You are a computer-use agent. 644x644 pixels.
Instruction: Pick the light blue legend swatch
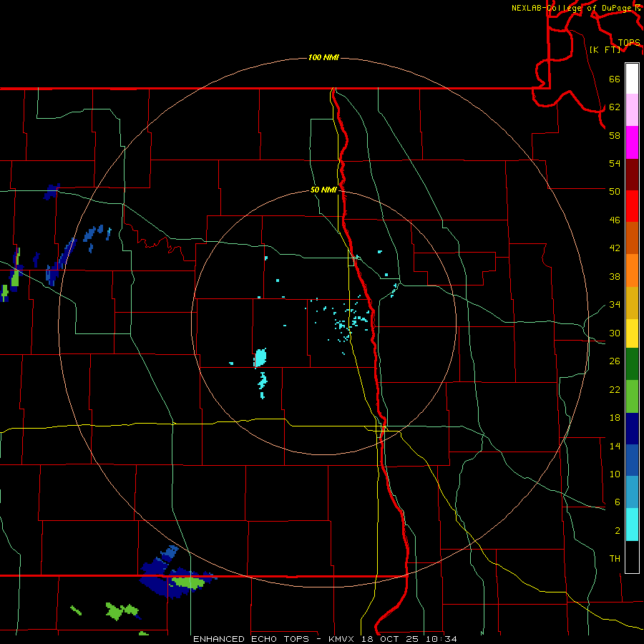click(x=632, y=492)
